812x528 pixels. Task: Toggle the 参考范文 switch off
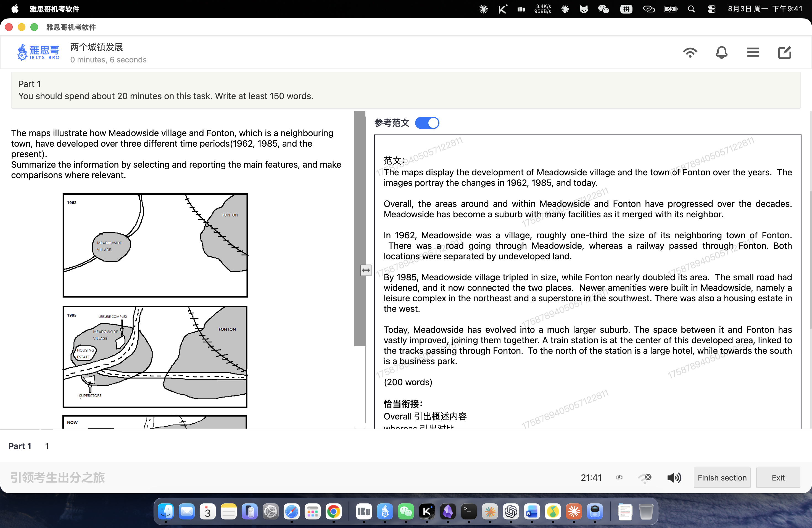pyautogui.click(x=427, y=123)
